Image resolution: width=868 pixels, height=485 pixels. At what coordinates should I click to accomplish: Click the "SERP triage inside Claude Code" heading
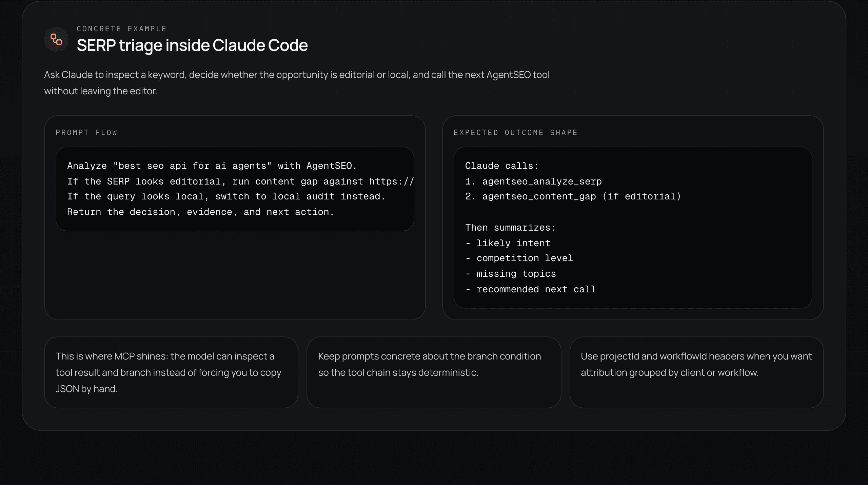tap(192, 45)
